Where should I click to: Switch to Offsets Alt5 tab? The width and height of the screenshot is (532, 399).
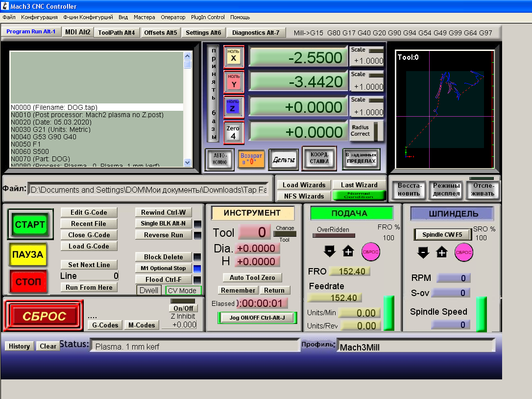point(161,33)
